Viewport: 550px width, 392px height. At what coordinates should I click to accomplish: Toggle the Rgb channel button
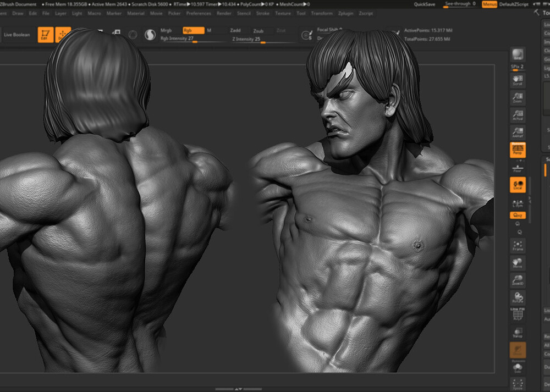pyautogui.click(x=193, y=30)
